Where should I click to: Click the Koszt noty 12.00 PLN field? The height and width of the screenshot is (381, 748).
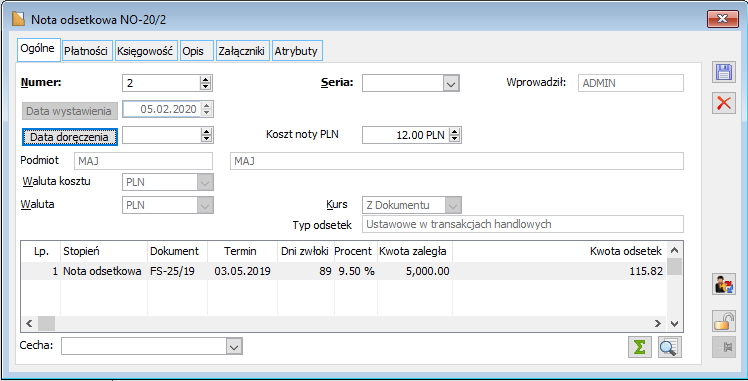pyautogui.click(x=405, y=135)
